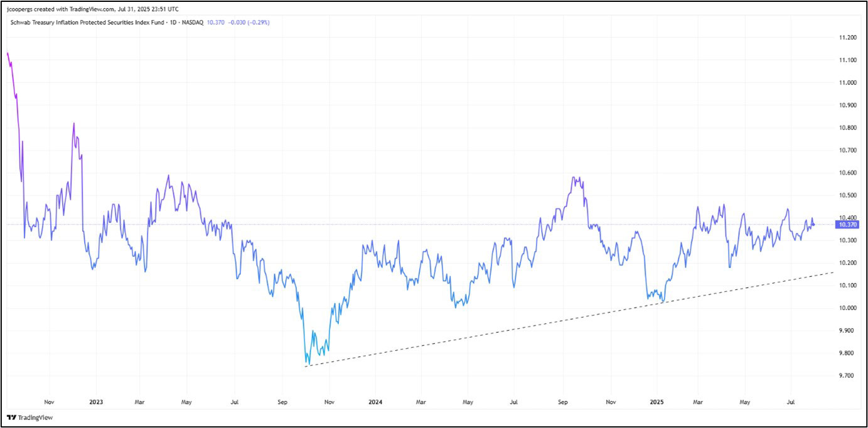Click the 11.000 price axis label
Screen dimensions: 868x428
[x=847, y=83]
